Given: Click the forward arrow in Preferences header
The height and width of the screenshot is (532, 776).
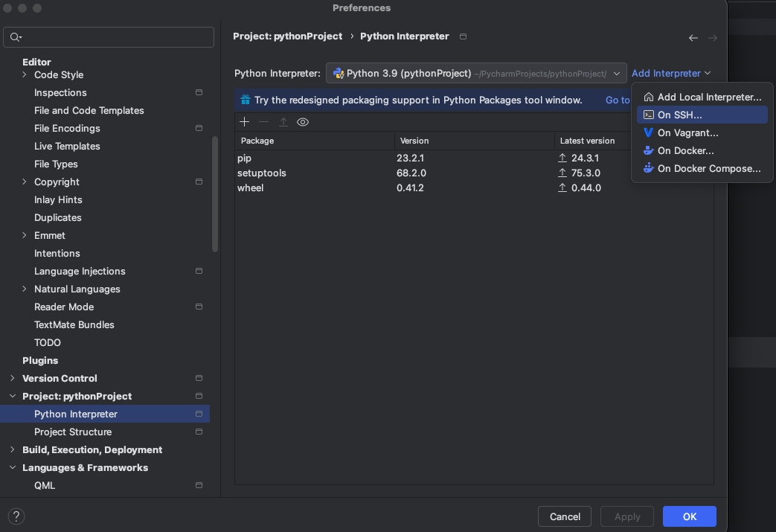Looking at the screenshot, I should tap(713, 38).
